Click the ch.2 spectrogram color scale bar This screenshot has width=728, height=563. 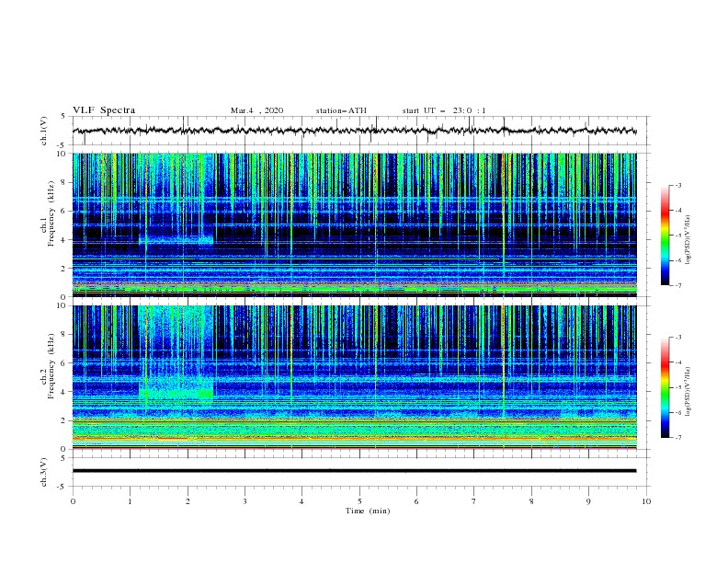tap(665, 387)
